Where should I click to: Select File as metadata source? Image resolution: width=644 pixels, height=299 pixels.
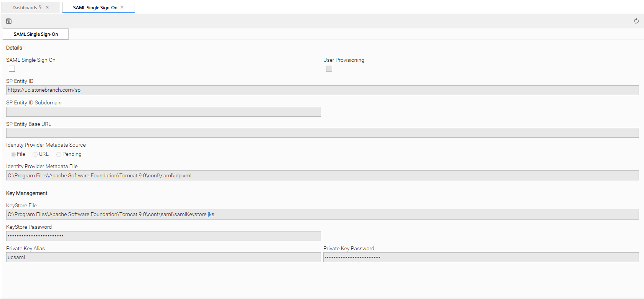(13, 154)
